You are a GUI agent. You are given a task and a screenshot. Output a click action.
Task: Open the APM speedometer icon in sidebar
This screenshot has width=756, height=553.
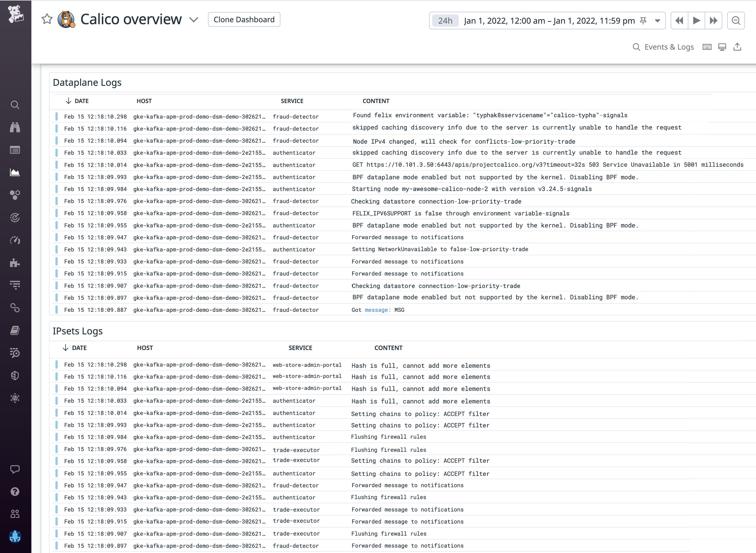tap(15, 240)
